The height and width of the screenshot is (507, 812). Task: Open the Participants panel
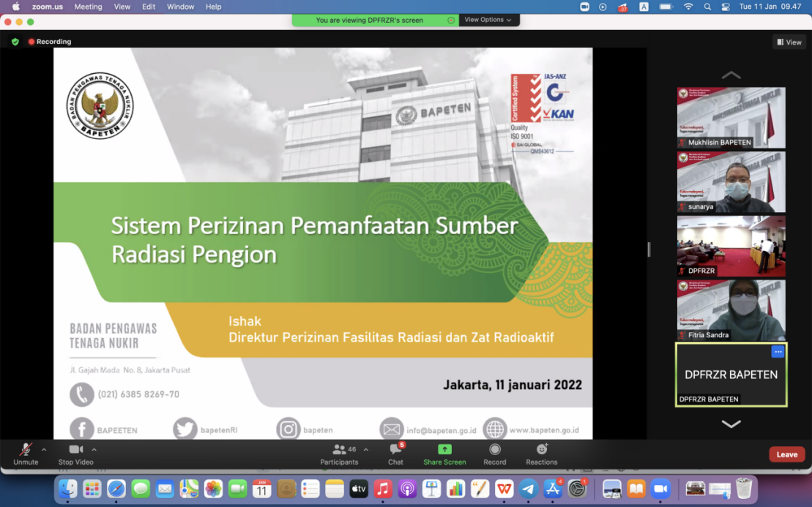click(x=339, y=454)
